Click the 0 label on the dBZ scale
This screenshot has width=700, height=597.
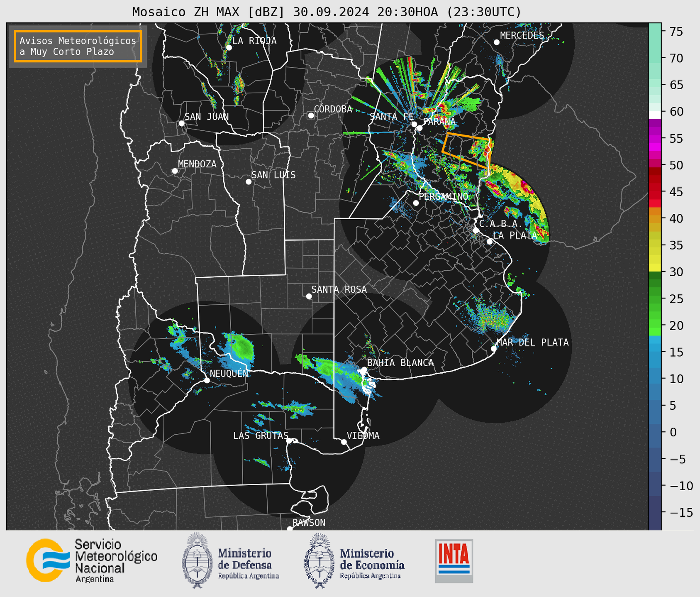coord(673,432)
